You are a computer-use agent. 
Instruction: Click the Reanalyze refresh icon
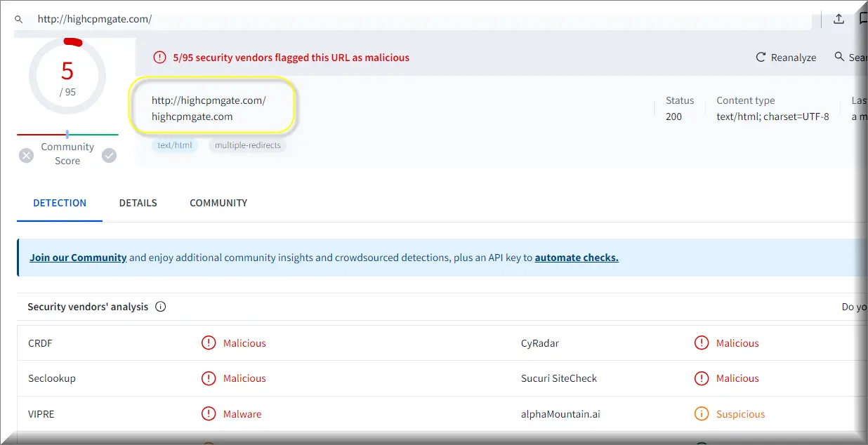761,58
